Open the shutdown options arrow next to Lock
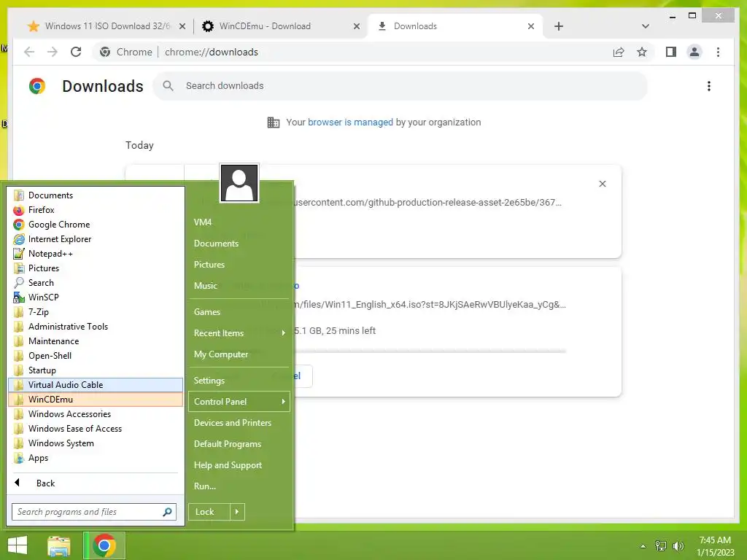 click(x=237, y=512)
